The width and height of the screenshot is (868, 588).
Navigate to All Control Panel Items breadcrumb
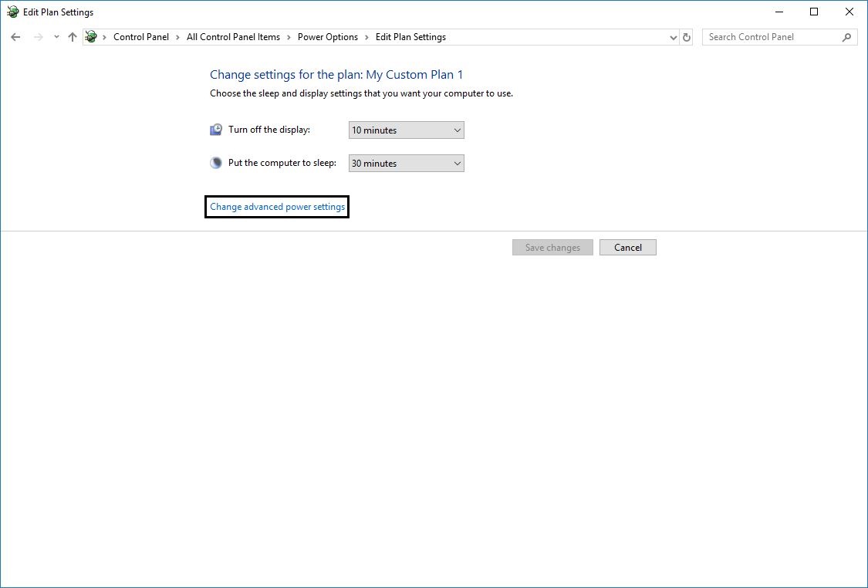[233, 36]
